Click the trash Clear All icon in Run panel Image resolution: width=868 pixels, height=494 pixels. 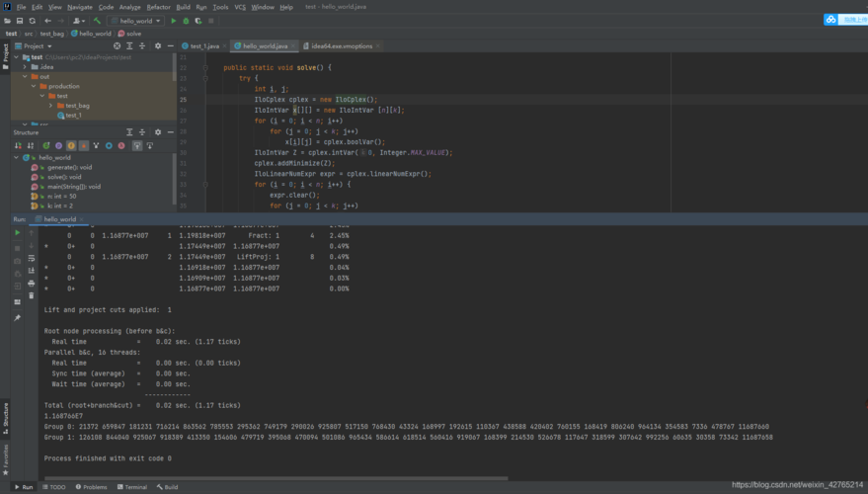click(32, 295)
